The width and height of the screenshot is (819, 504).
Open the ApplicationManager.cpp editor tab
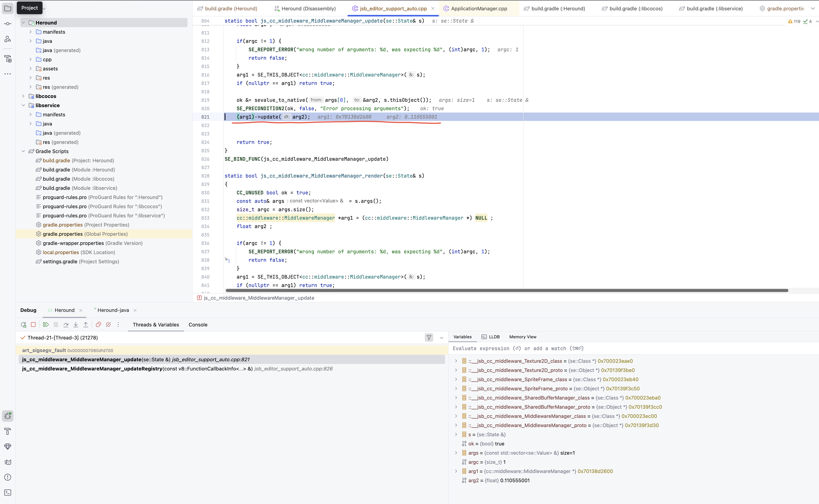click(479, 9)
